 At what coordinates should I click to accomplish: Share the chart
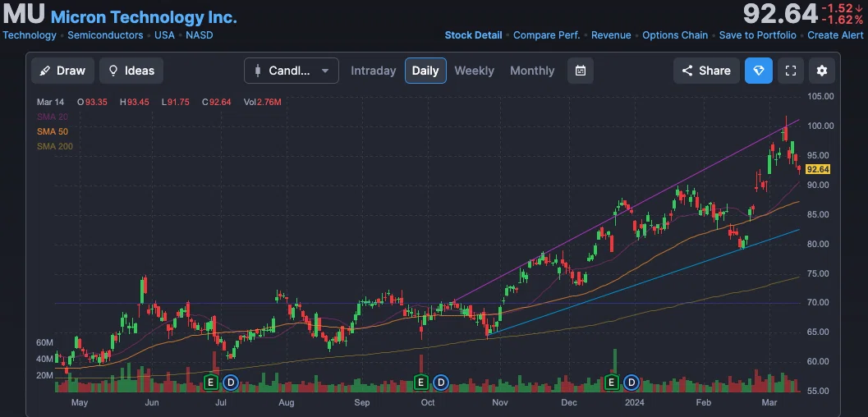click(x=706, y=71)
